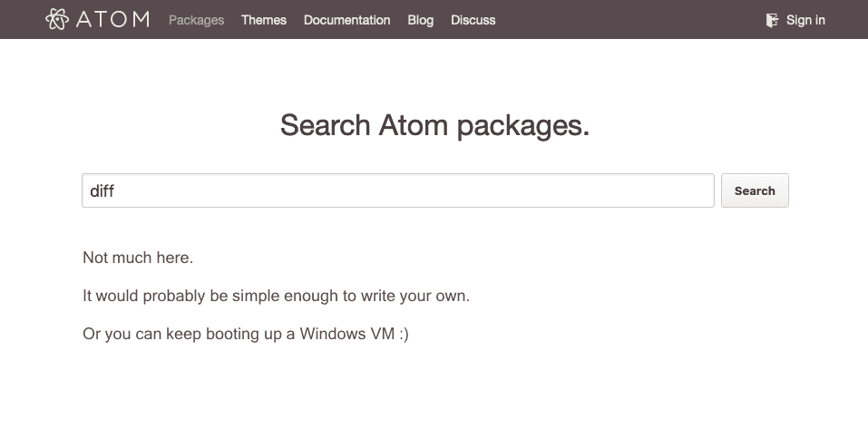Click the Not much here message
This screenshot has width=868, height=429.
point(138,258)
